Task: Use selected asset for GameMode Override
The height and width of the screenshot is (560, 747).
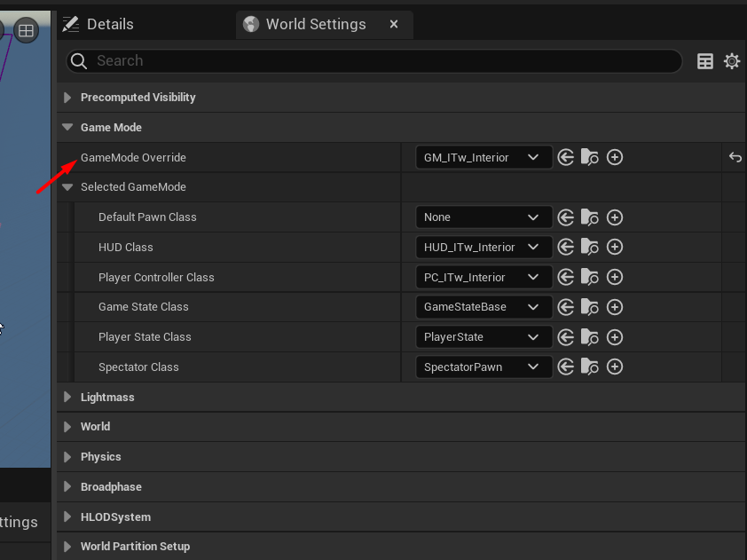Action: tap(566, 157)
